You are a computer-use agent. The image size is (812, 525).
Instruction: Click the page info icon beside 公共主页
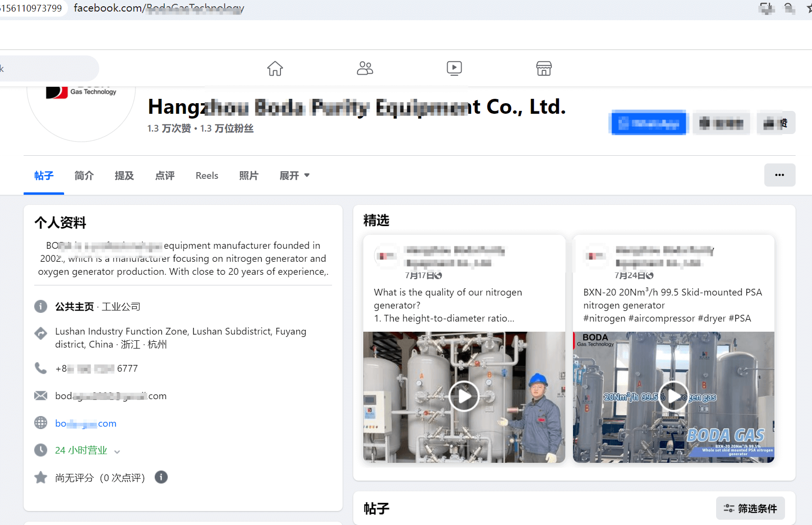[x=41, y=306]
